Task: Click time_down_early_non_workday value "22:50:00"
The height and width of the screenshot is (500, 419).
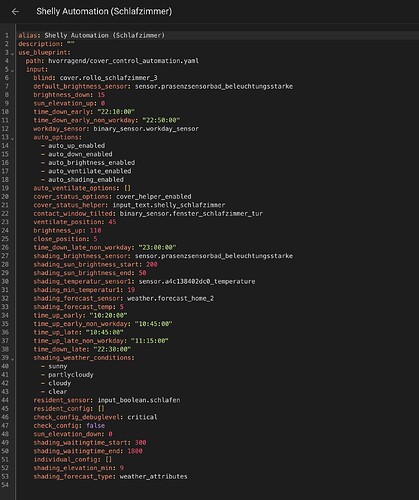Action: [x=161, y=120]
